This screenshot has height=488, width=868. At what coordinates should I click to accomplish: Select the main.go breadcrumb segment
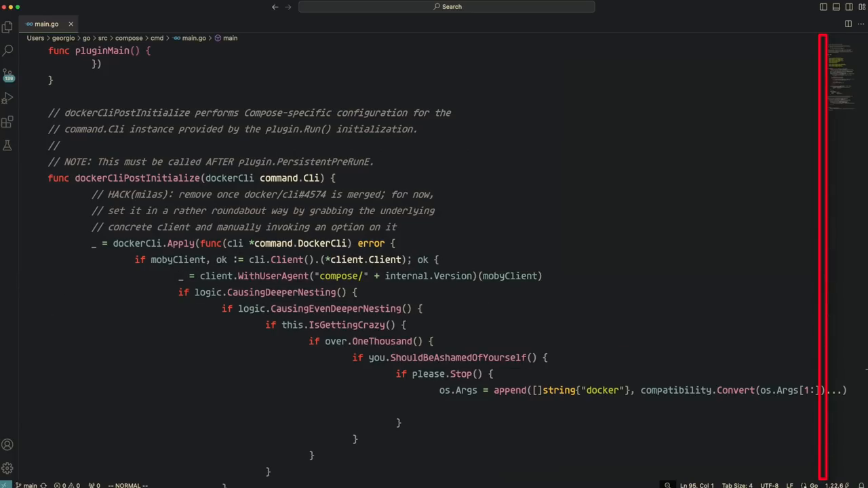[x=189, y=38]
